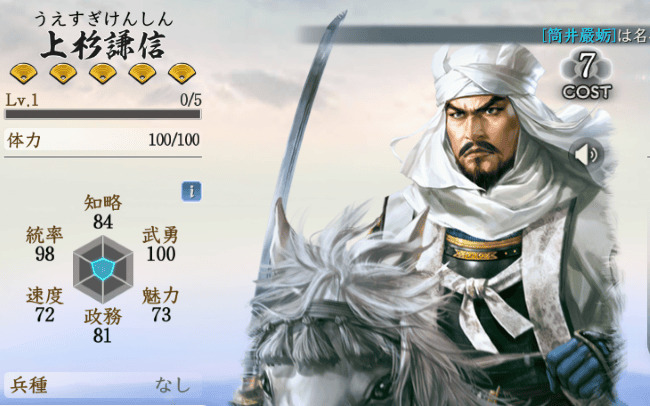Play voice with the speaker icon
650x406 pixels.
coord(587,155)
